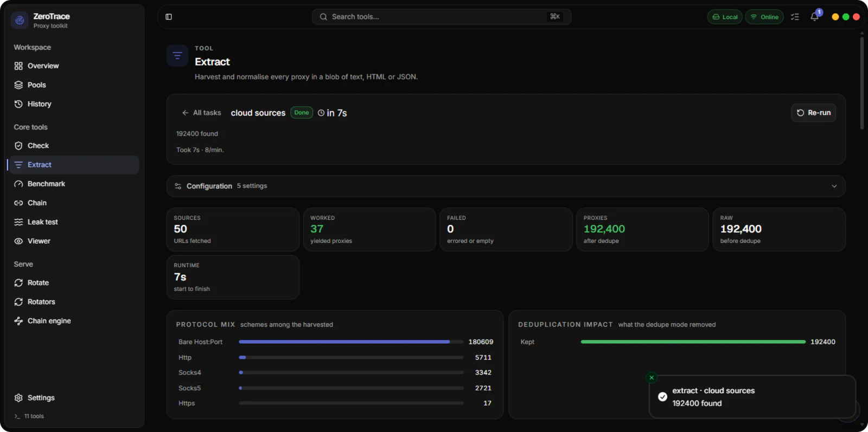
Task: Dismiss the extract toast notification
Action: [652, 378]
